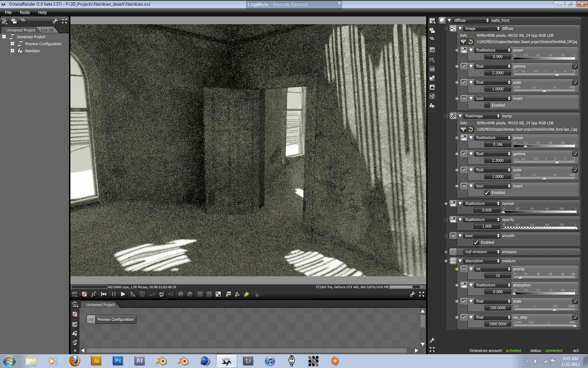Open the File menu
This screenshot has width=588, height=368.
point(8,13)
